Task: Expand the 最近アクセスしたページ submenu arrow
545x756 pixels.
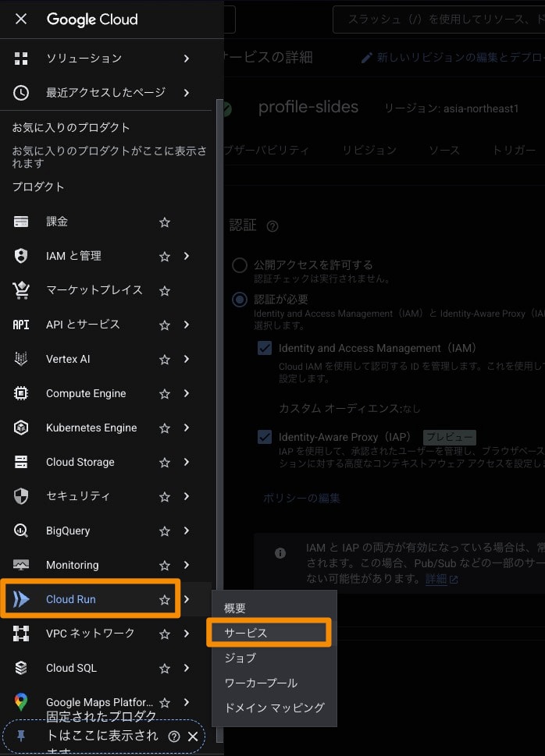Action: (187, 93)
